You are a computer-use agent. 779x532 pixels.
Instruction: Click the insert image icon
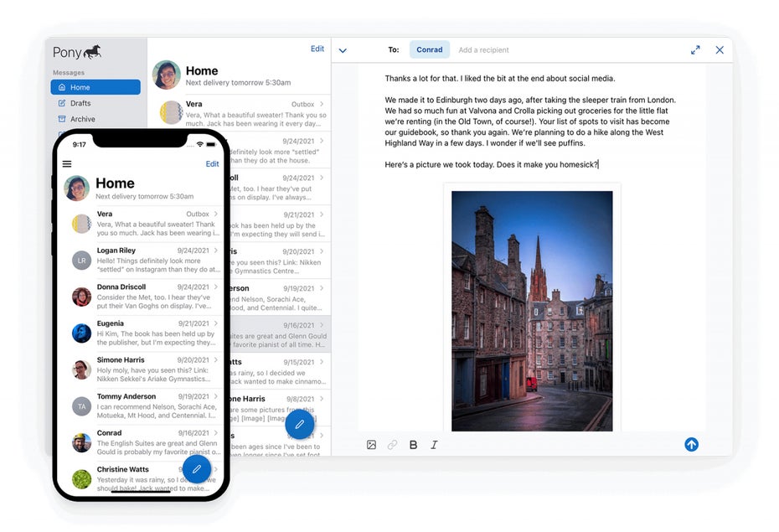pyautogui.click(x=371, y=445)
